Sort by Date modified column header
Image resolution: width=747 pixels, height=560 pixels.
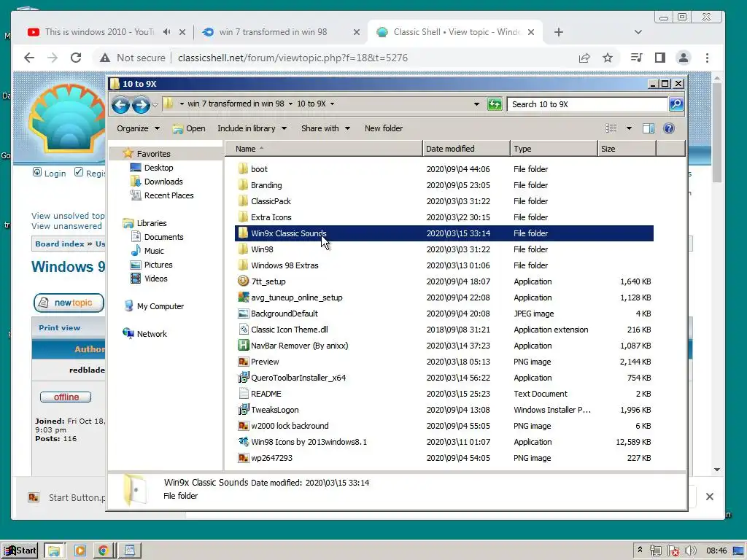466,149
